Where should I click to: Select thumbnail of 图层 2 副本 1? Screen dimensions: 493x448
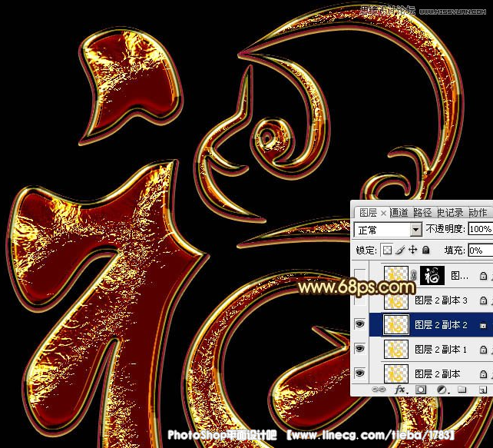click(396, 349)
